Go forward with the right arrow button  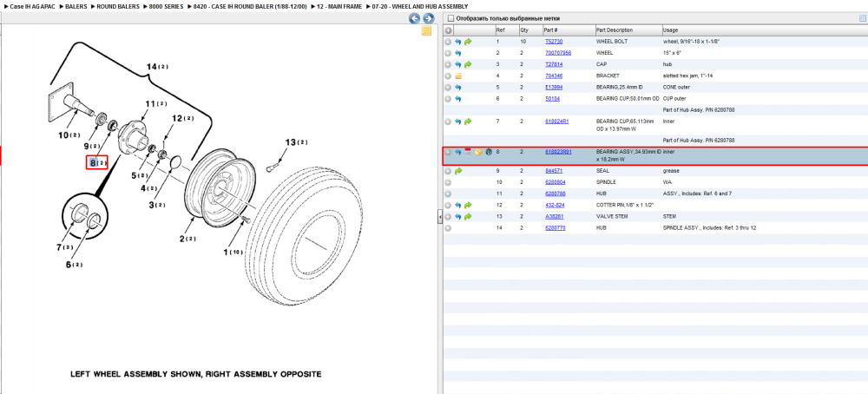point(427,18)
